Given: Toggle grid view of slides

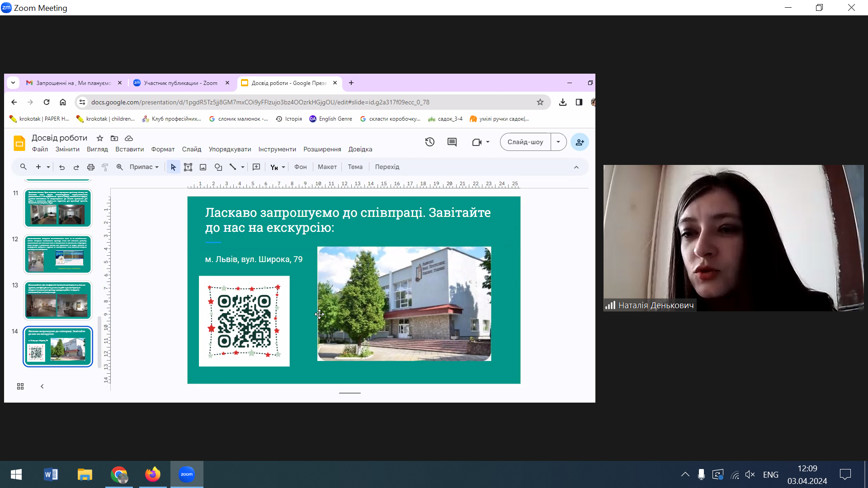Looking at the screenshot, I should point(20,386).
